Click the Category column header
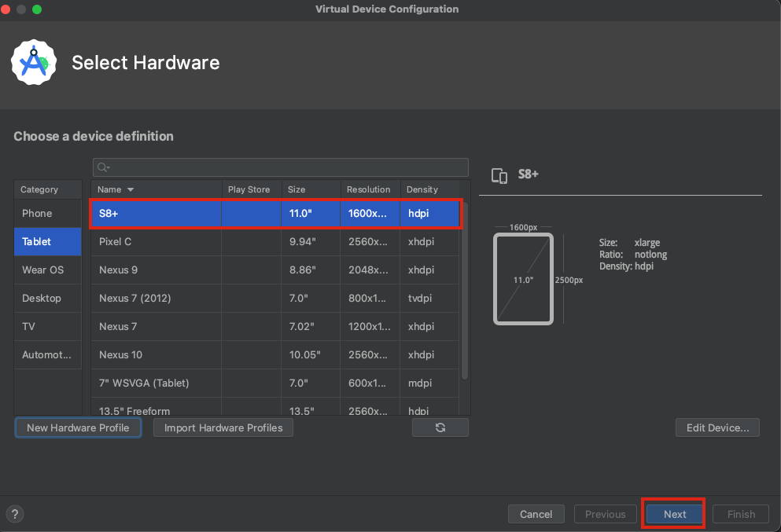 point(48,189)
